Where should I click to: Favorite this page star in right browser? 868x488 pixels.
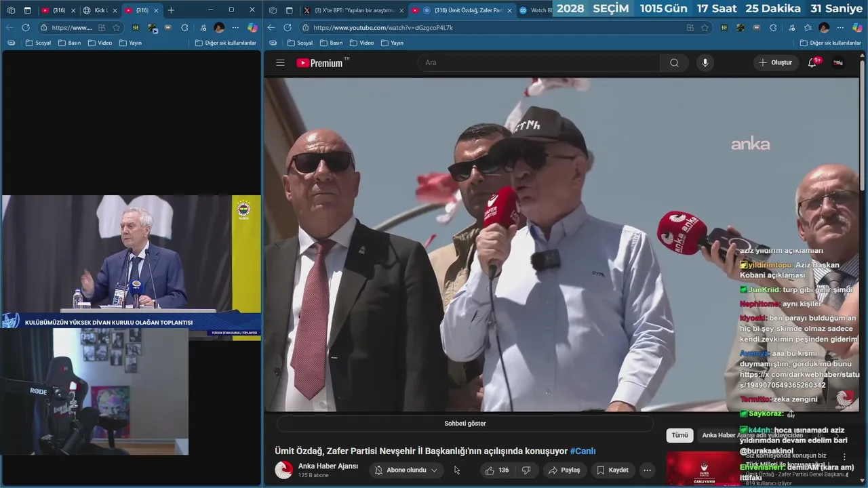705,28
